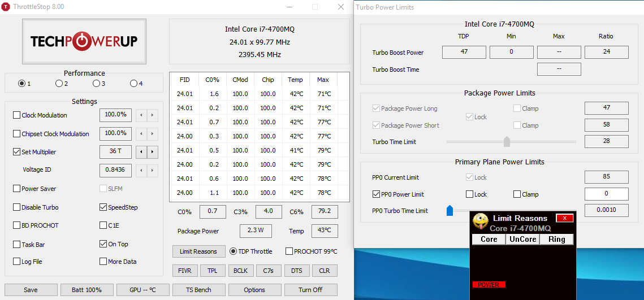Decrease Set Multiplier with left arrow

(141, 152)
